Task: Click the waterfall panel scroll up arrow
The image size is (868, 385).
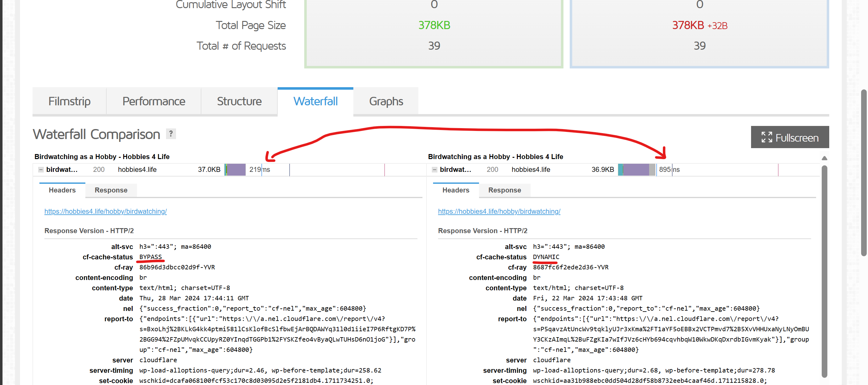Action: point(824,158)
